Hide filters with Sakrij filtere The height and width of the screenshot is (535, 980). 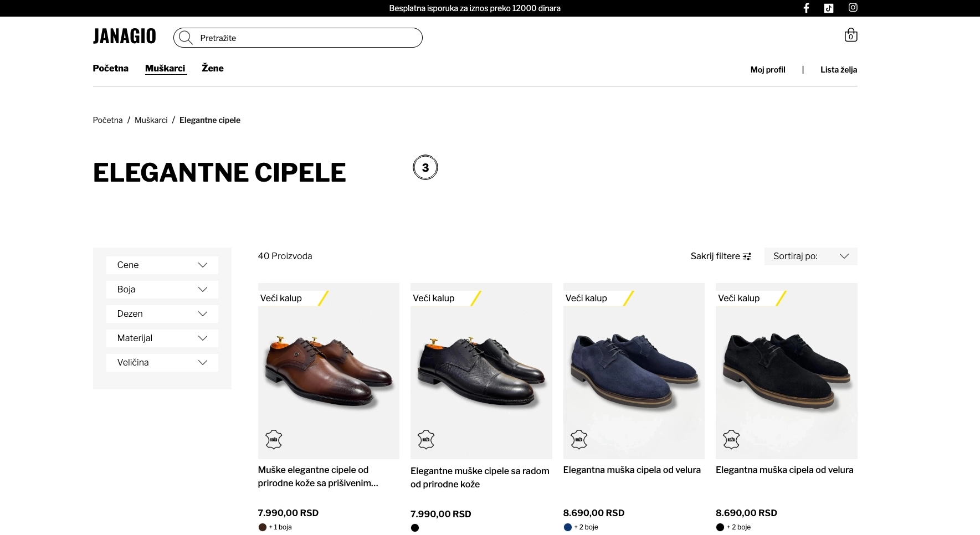click(x=720, y=256)
